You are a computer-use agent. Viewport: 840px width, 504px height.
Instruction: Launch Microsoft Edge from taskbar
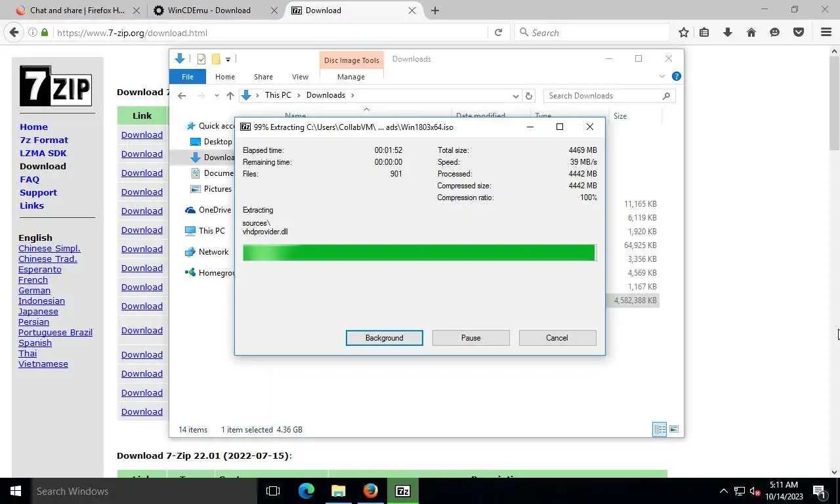pyautogui.click(x=306, y=491)
